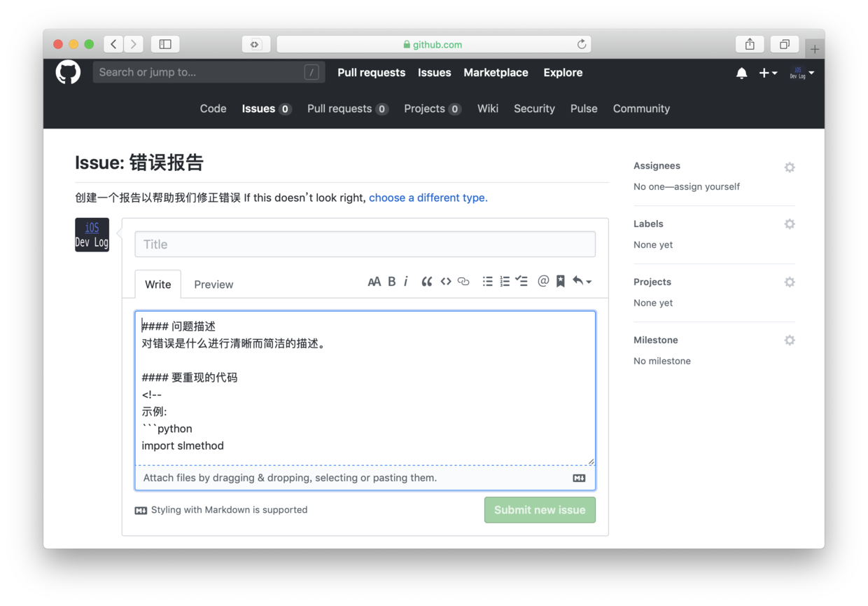868x606 pixels.
Task: Mention a user with @ icon
Action: (543, 282)
